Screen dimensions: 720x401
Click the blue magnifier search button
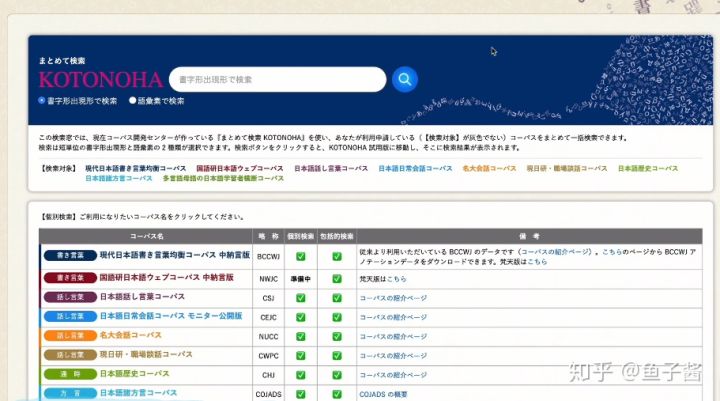(405, 79)
